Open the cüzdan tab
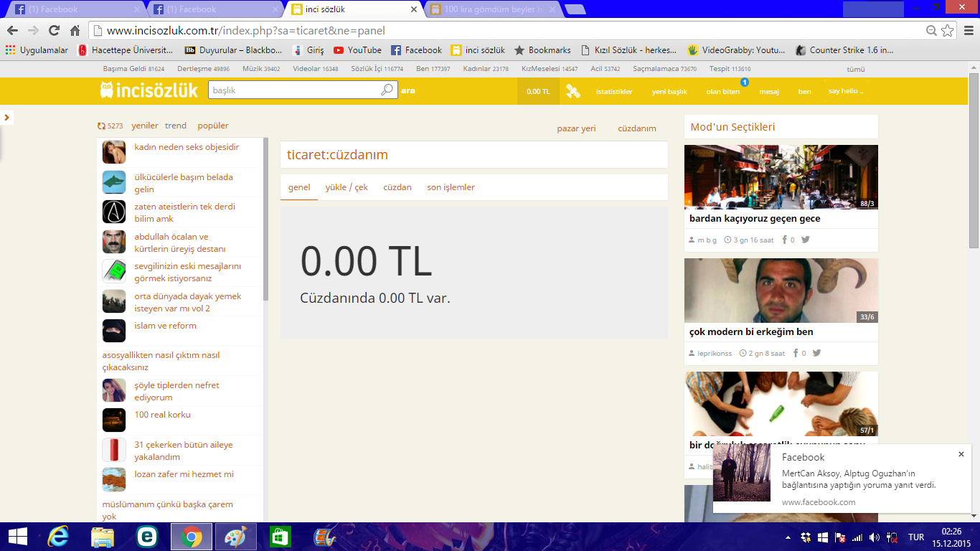 (x=397, y=187)
